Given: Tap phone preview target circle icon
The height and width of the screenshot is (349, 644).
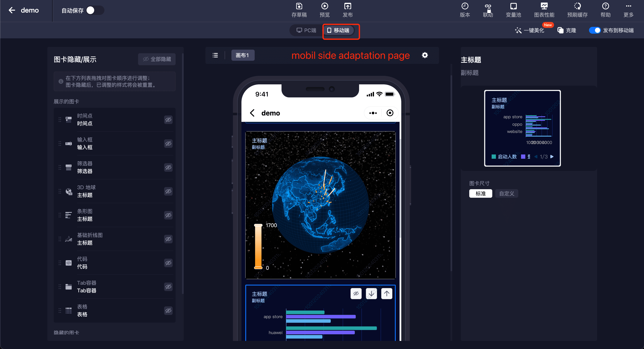Looking at the screenshot, I should coord(390,113).
